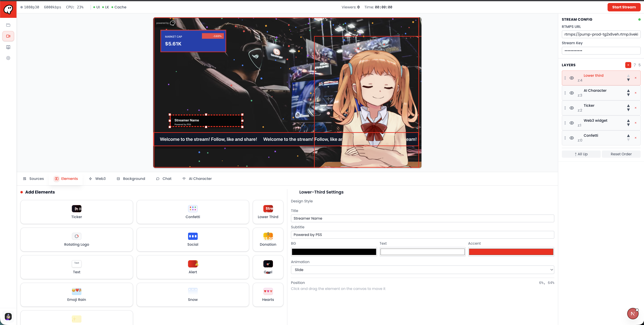Screen dimensions: 644x325
Task: Toggle visibility of the Ticker layer
Action: (572, 108)
